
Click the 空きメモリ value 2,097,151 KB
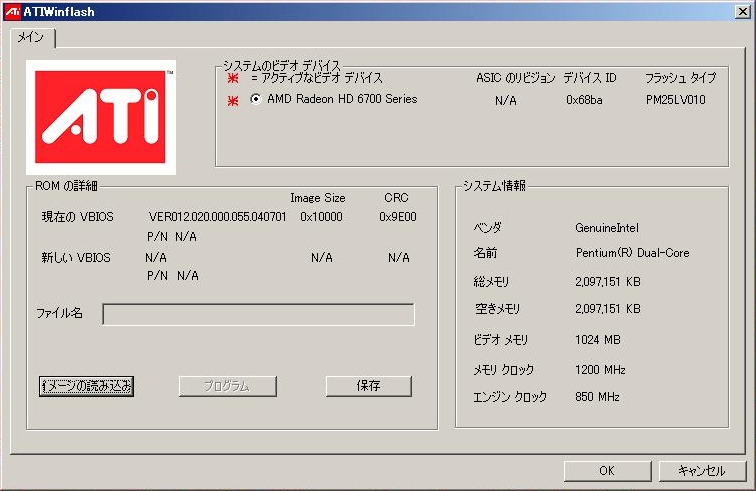(x=608, y=309)
